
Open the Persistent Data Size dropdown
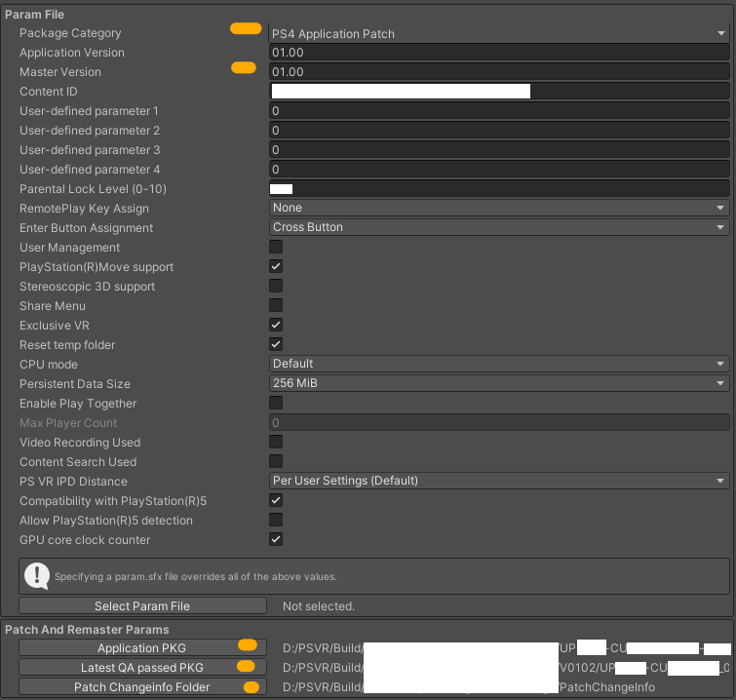coord(498,384)
